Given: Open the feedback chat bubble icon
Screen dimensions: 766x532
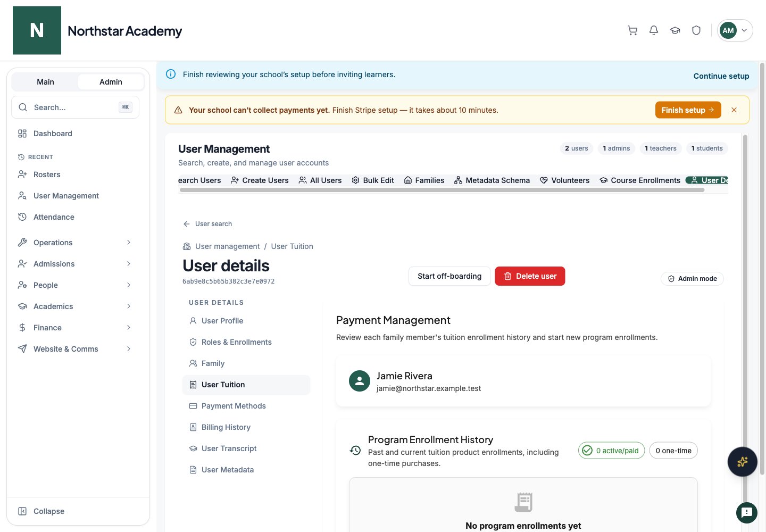Looking at the screenshot, I should pyautogui.click(x=747, y=513).
